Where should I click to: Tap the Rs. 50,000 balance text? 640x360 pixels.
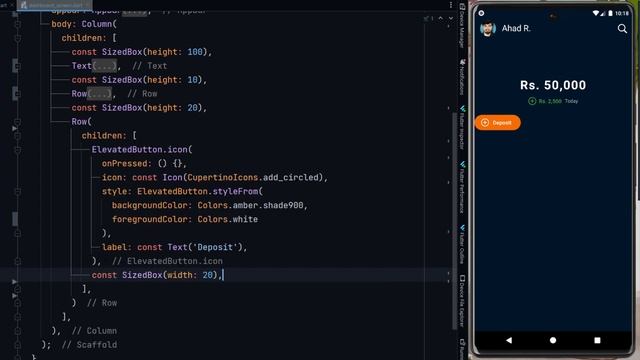click(x=553, y=85)
